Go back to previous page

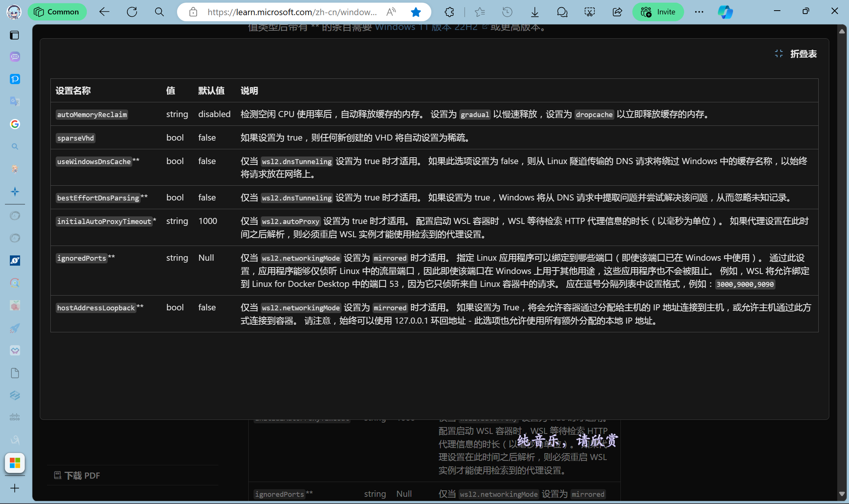[x=104, y=12]
